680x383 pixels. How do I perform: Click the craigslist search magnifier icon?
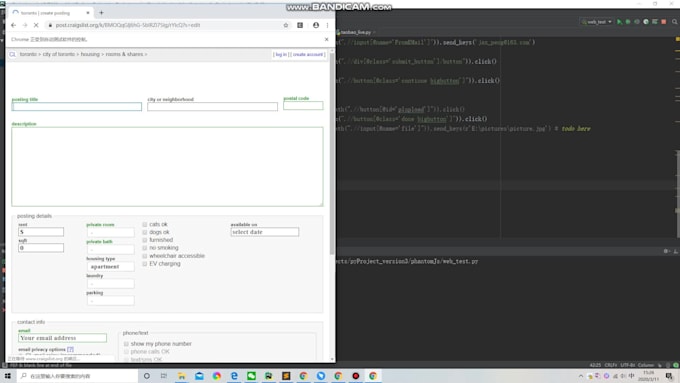coord(13,54)
